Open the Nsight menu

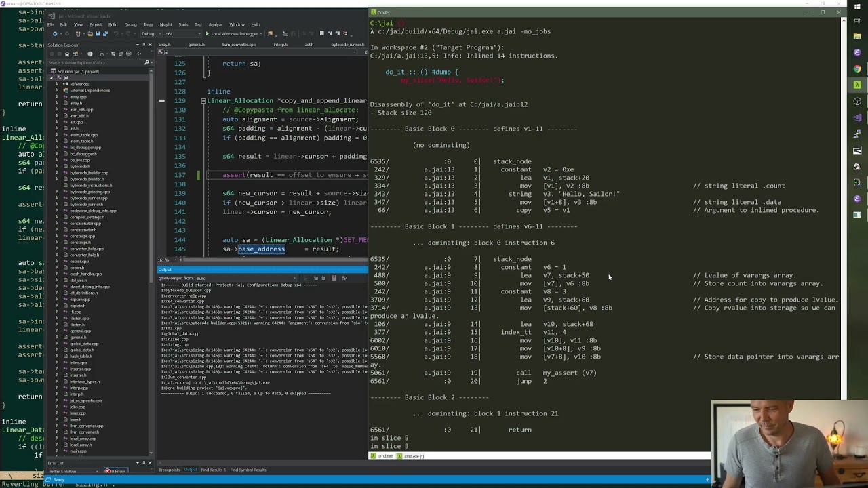coord(165,24)
